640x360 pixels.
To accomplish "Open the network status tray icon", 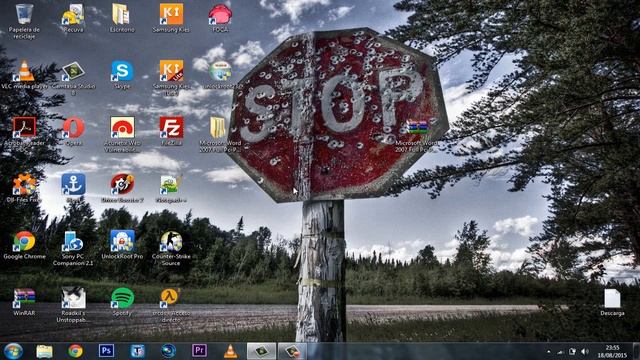I will pos(560,352).
